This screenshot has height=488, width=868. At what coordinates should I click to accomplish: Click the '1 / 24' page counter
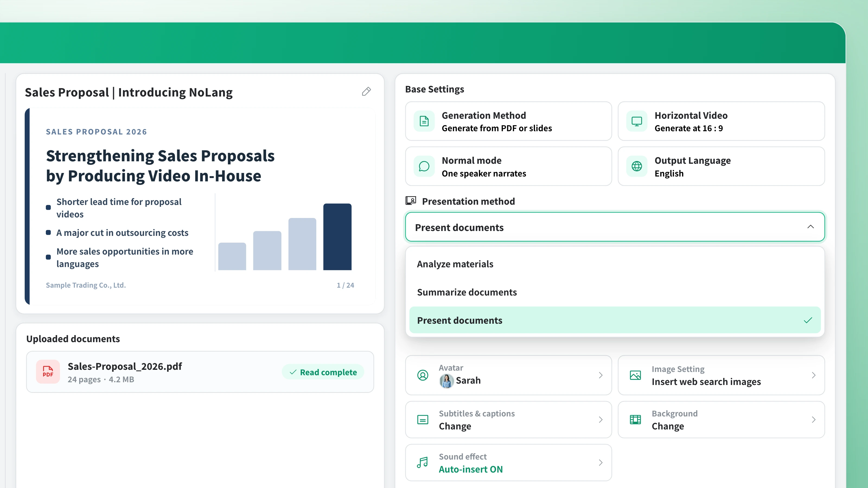point(345,285)
